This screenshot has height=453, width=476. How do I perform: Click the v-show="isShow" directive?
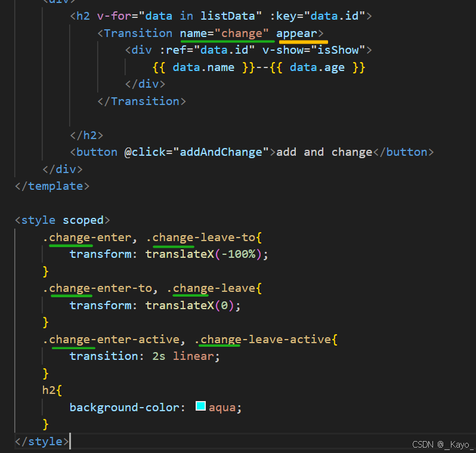pyautogui.click(x=314, y=50)
